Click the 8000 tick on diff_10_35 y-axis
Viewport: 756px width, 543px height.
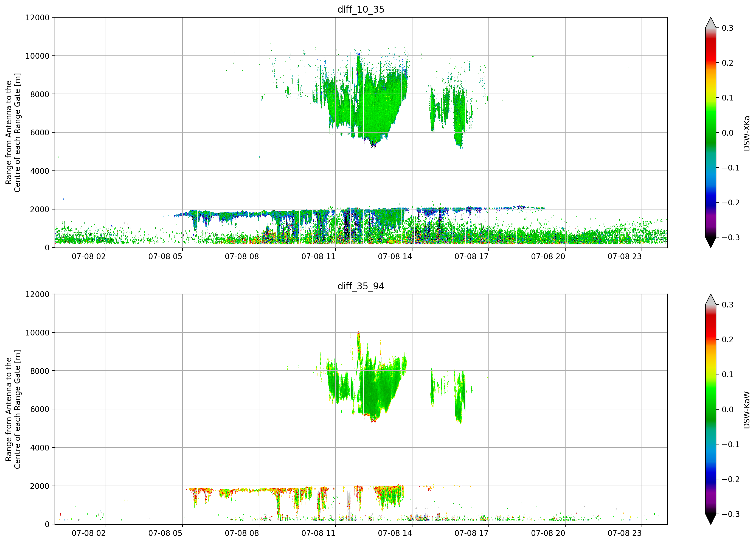coord(40,94)
